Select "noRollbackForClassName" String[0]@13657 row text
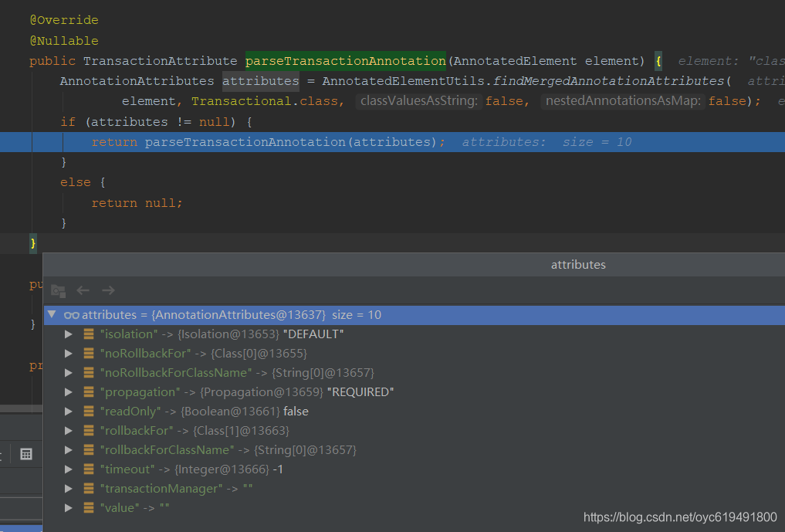The height and width of the screenshot is (532, 785). pyautogui.click(x=237, y=373)
